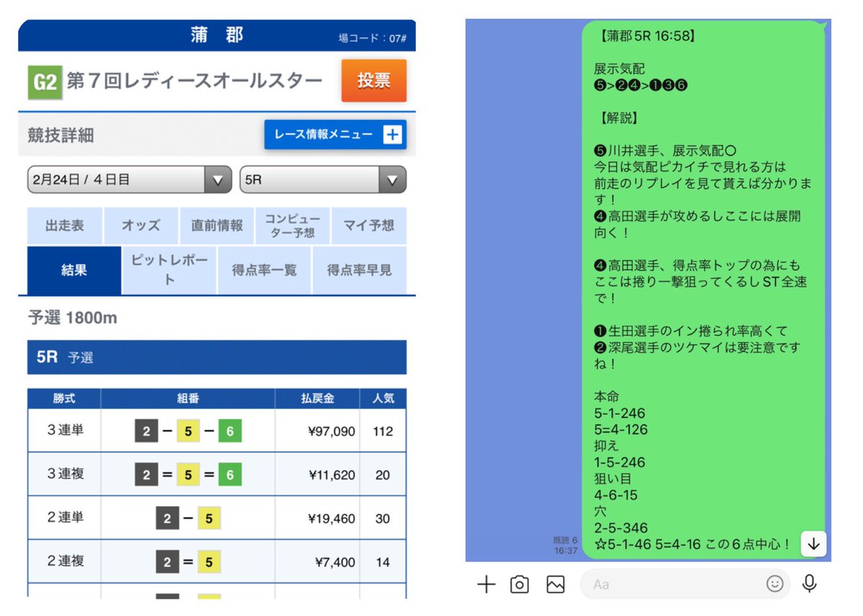
Task: Click the ¥11,620 payout value
Action: click(x=331, y=475)
